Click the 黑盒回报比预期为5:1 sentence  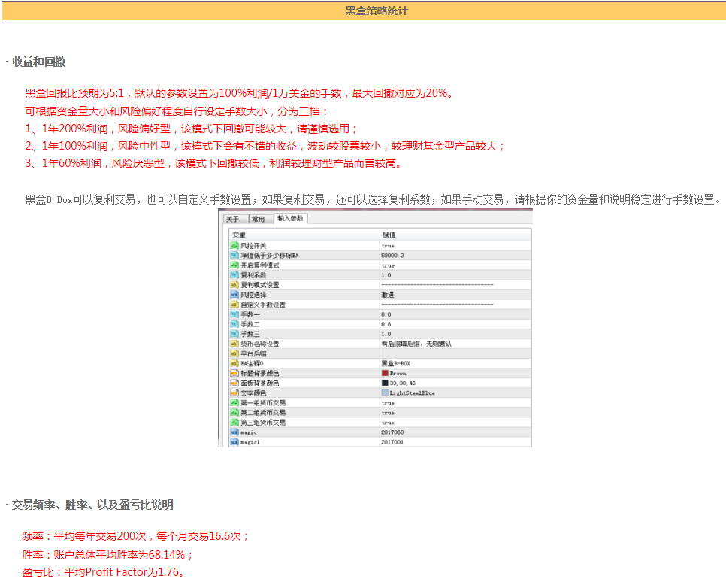click(x=240, y=93)
